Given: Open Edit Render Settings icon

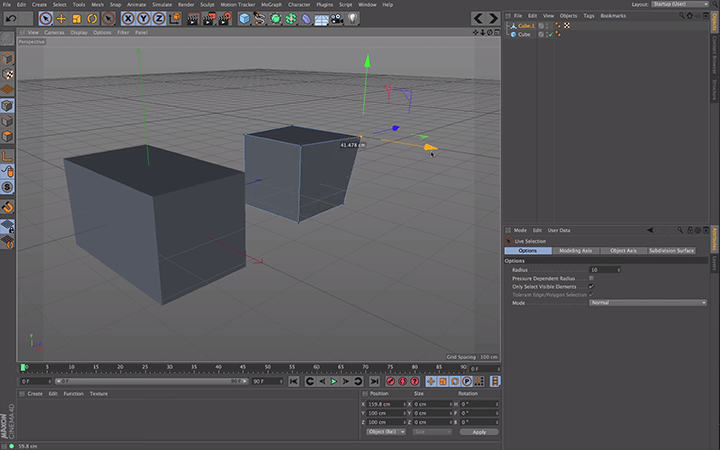Looking at the screenshot, I should pyautogui.click(x=225, y=19).
